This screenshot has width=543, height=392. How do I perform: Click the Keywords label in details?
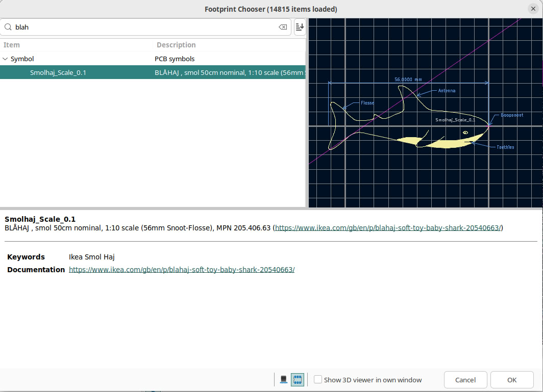[x=26, y=257]
